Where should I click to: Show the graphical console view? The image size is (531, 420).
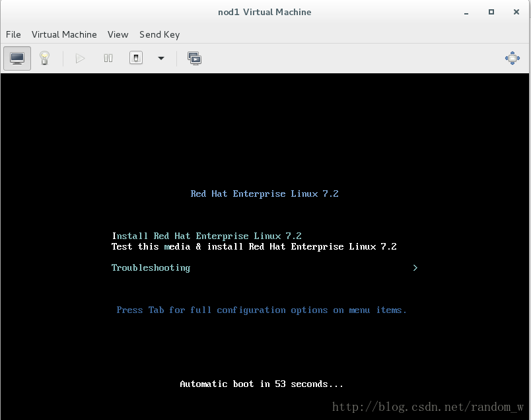(x=17, y=58)
